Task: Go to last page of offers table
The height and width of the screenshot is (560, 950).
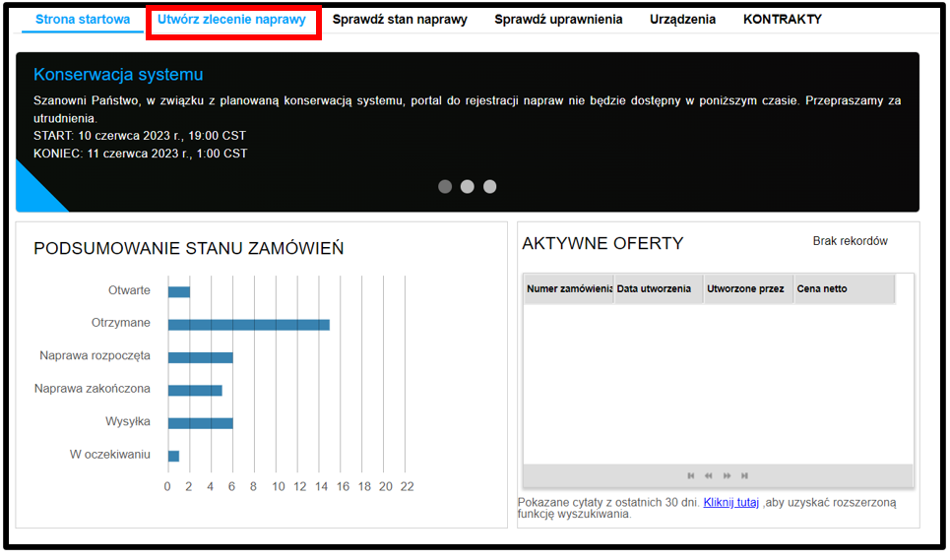Action: pyautogui.click(x=744, y=475)
